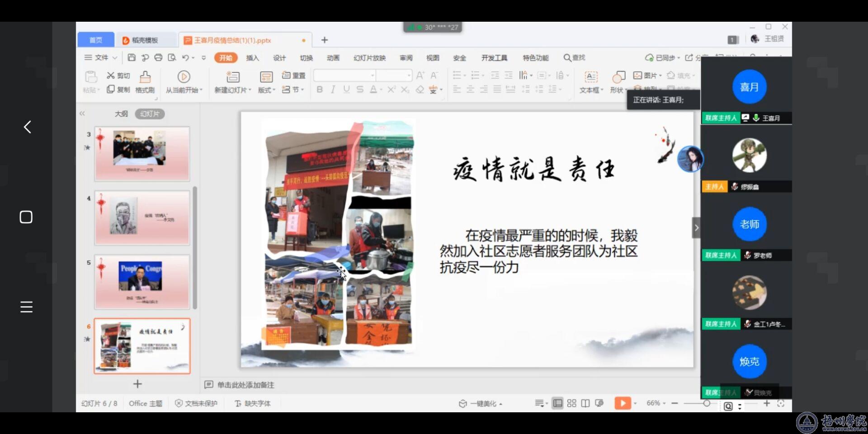Expand the New Slide (新建幻灯片) dropdown
The image size is (868, 434).
[250, 90]
